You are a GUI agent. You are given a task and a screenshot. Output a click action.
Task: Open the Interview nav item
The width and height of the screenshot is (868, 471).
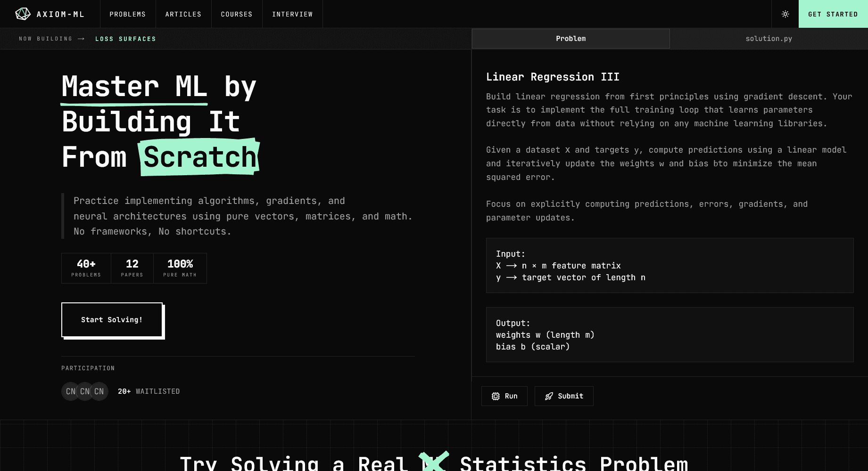pyautogui.click(x=292, y=14)
